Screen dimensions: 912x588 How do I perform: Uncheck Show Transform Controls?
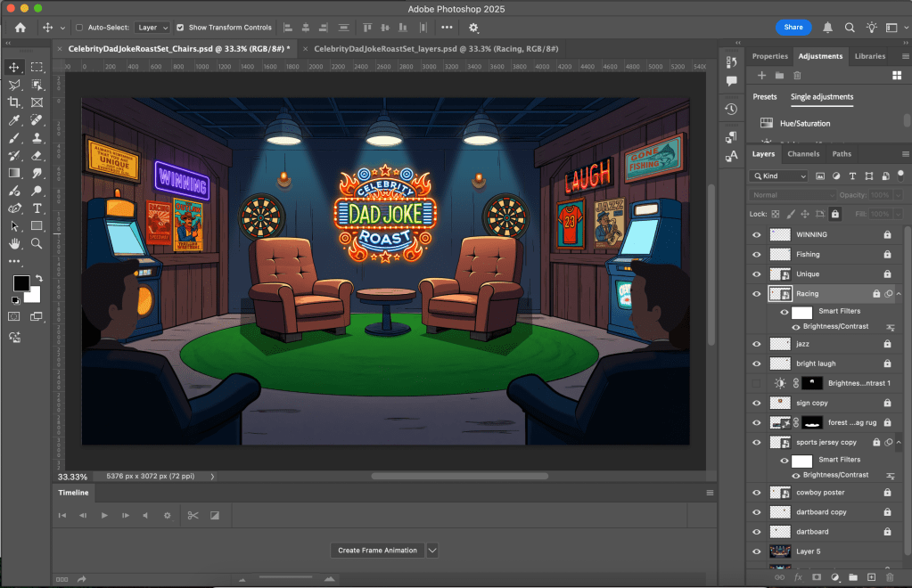181,28
